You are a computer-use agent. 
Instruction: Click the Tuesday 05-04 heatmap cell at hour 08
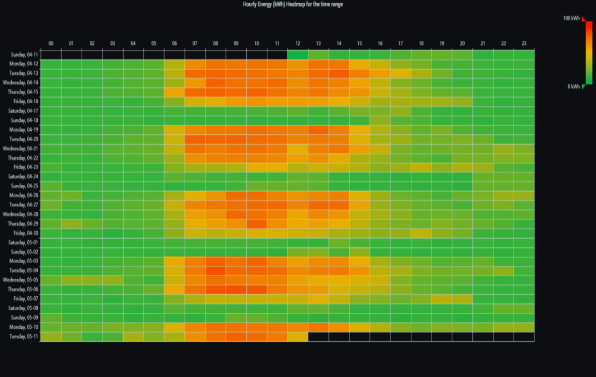(216, 271)
